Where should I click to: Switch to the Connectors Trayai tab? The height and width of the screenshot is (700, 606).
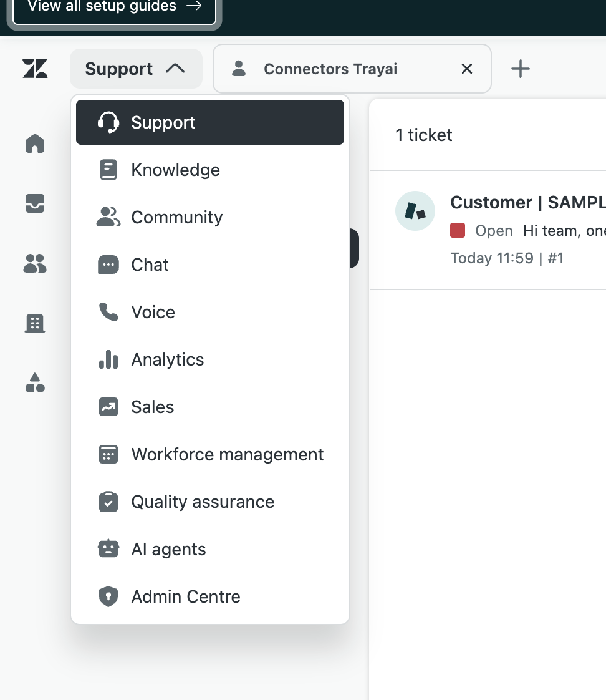tap(352, 69)
